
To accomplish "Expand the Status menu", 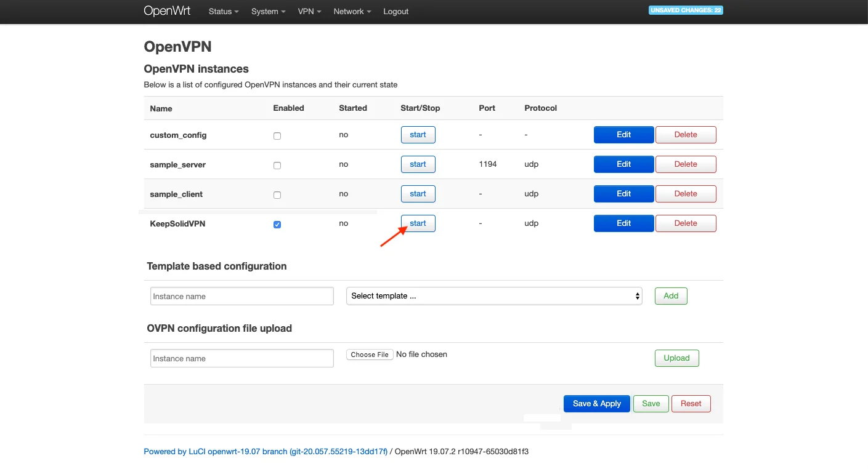I will click(x=223, y=12).
